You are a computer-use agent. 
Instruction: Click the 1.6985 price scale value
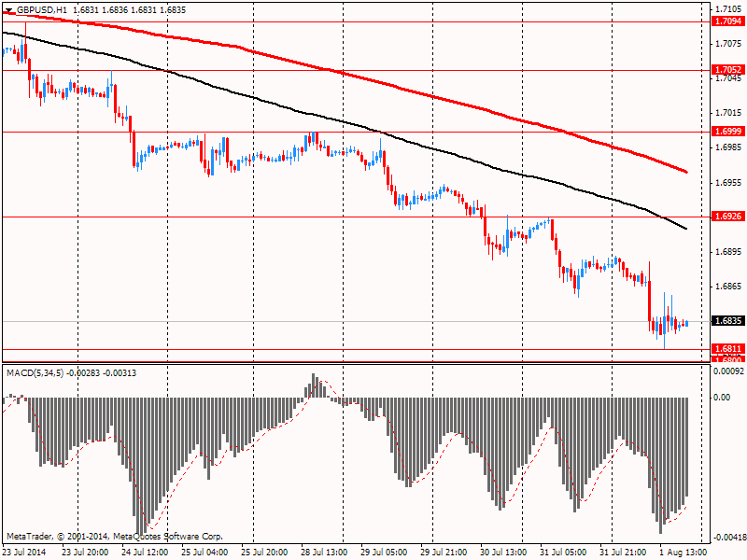729,147
